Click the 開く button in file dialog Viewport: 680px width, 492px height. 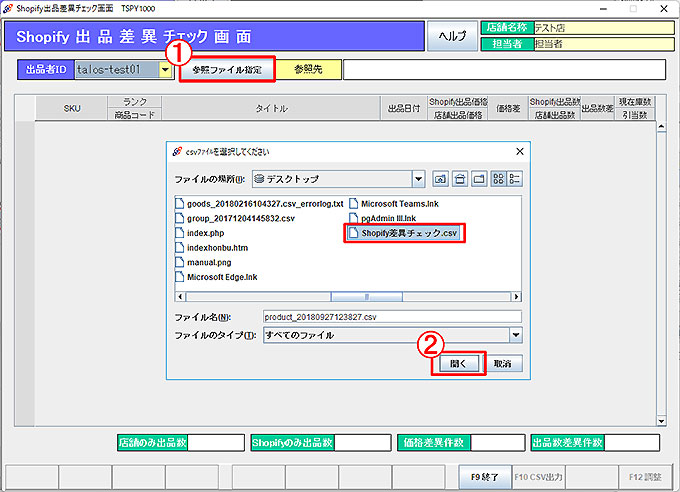(x=458, y=364)
